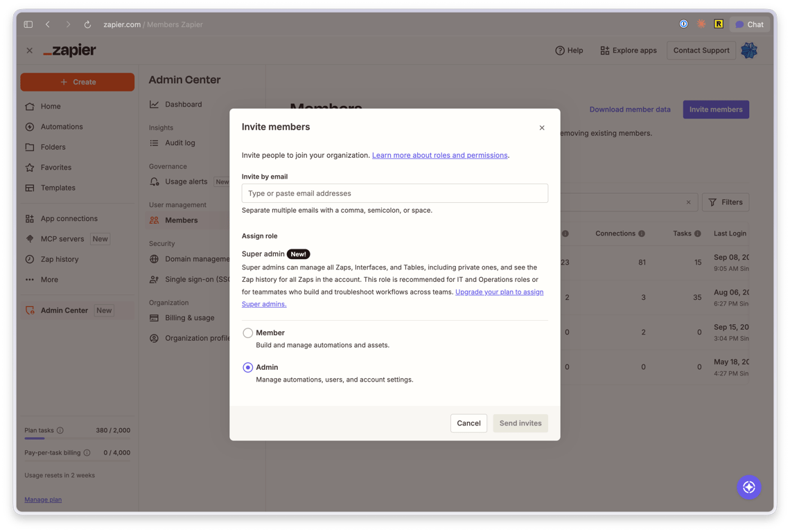Select Members under User management

[x=181, y=220]
